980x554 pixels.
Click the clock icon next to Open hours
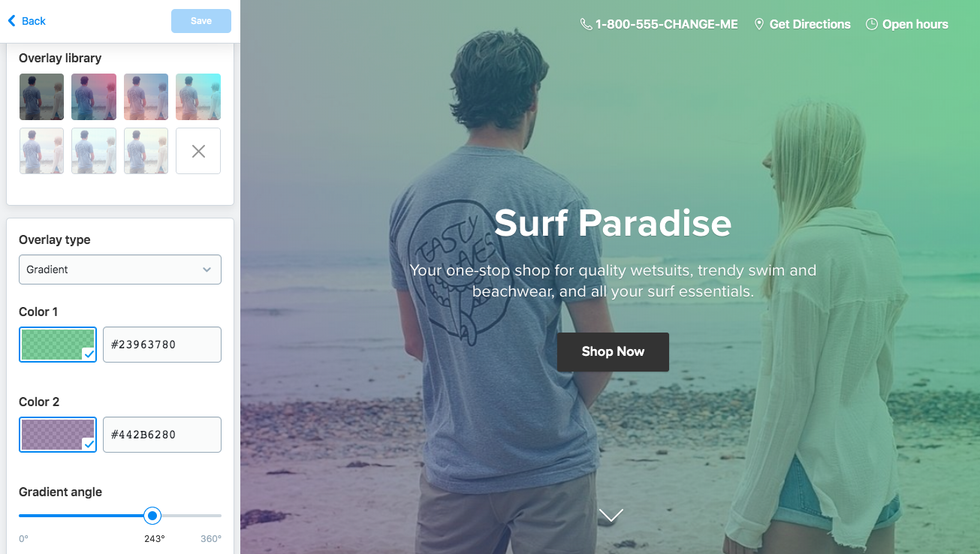[x=872, y=24]
